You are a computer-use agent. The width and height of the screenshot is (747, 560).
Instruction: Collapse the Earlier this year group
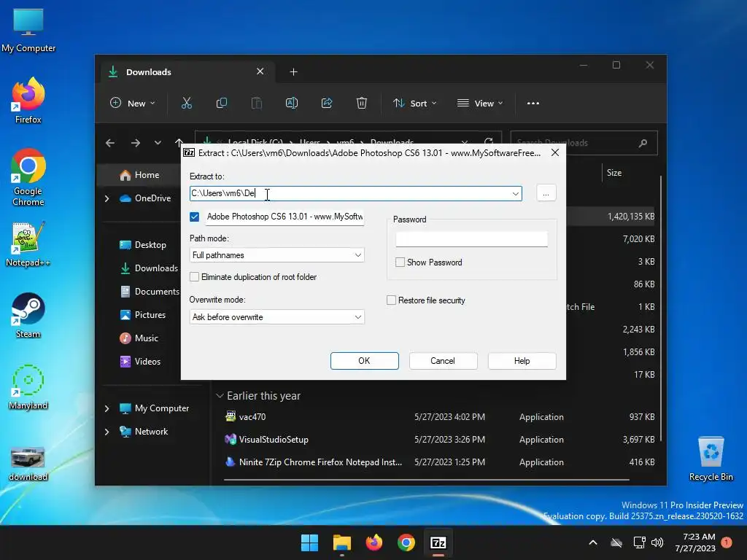tap(220, 396)
